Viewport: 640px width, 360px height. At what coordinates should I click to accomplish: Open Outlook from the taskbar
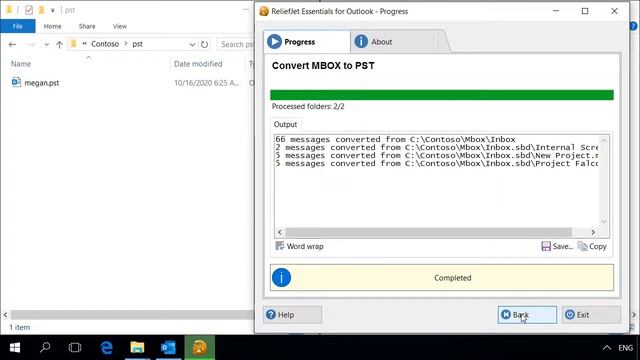[168, 347]
